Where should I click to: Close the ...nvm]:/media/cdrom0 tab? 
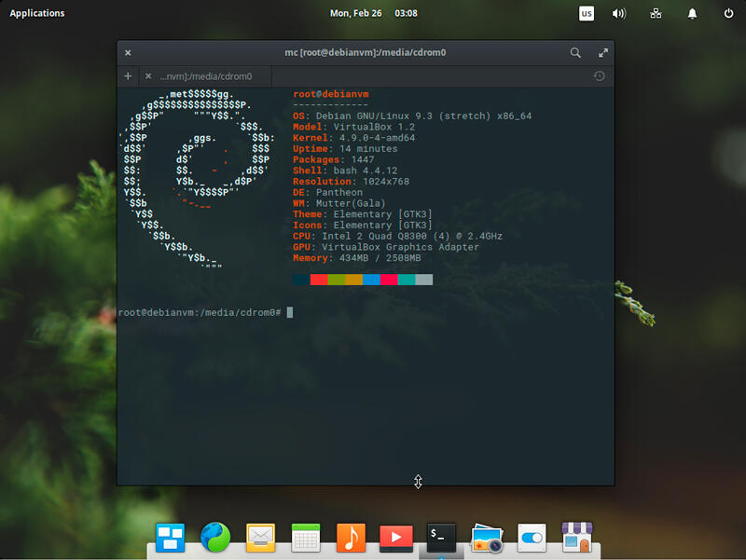click(x=148, y=76)
